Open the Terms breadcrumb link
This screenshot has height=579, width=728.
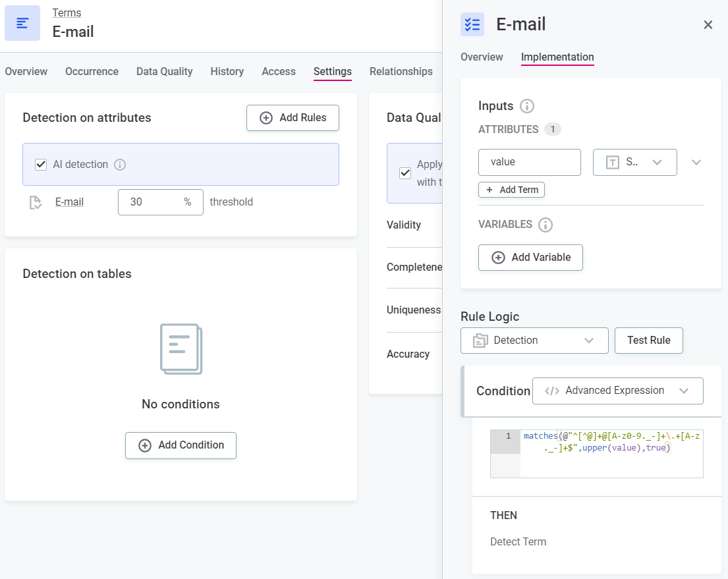(67, 13)
